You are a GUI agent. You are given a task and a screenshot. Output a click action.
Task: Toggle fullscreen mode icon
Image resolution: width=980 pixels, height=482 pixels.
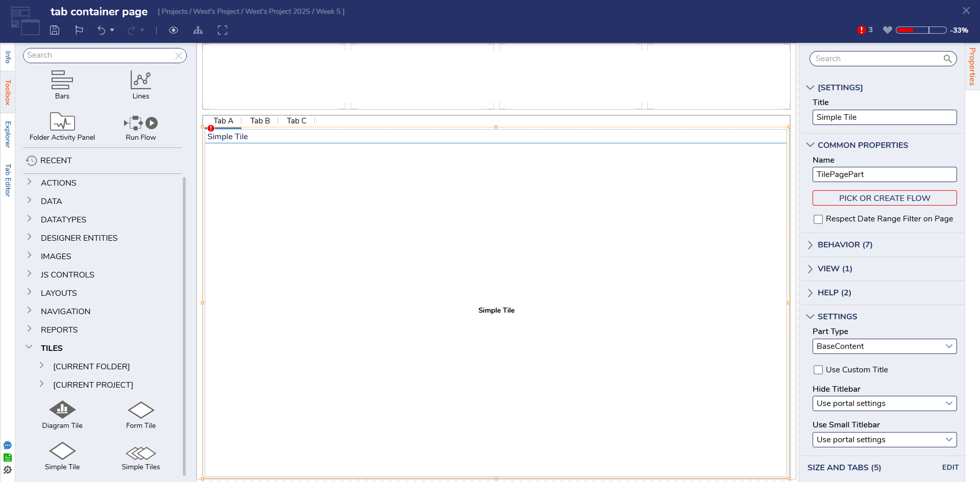(x=223, y=30)
